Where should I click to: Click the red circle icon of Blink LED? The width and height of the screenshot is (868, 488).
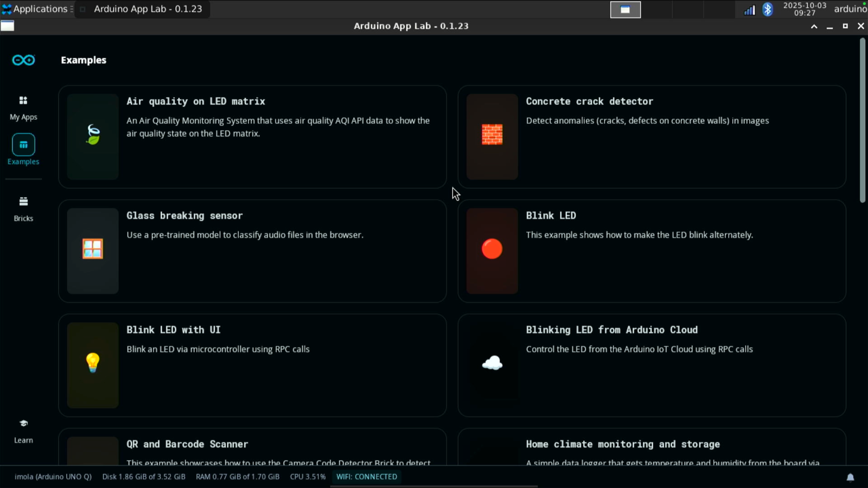pyautogui.click(x=492, y=249)
